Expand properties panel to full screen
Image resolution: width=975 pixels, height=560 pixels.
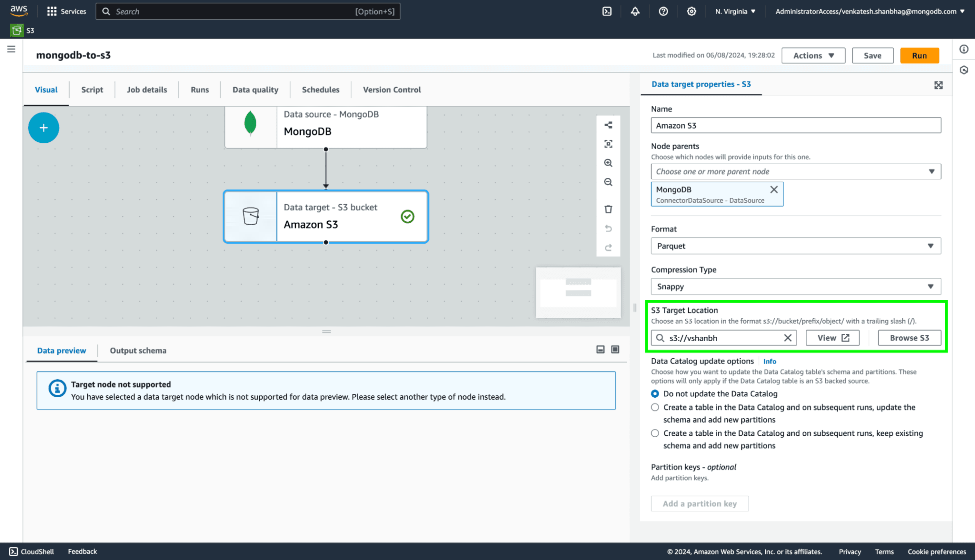click(x=938, y=85)
